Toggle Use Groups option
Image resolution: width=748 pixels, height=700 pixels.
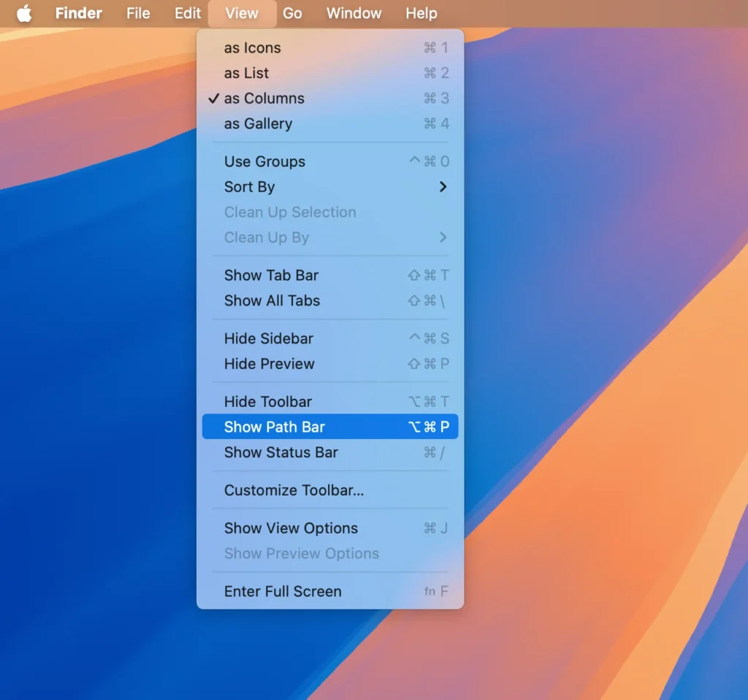point(330,161)
